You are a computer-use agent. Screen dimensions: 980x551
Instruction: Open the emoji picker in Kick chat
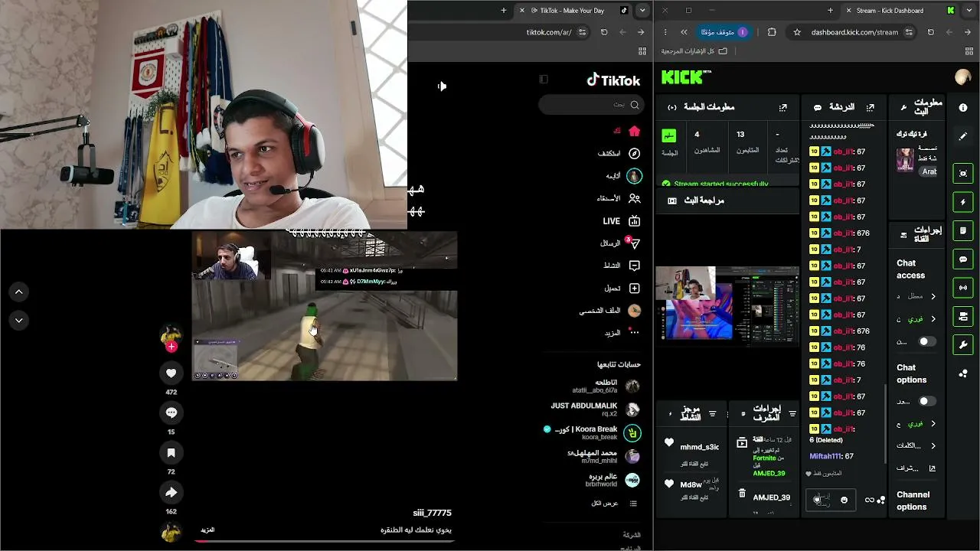[844, 500]
